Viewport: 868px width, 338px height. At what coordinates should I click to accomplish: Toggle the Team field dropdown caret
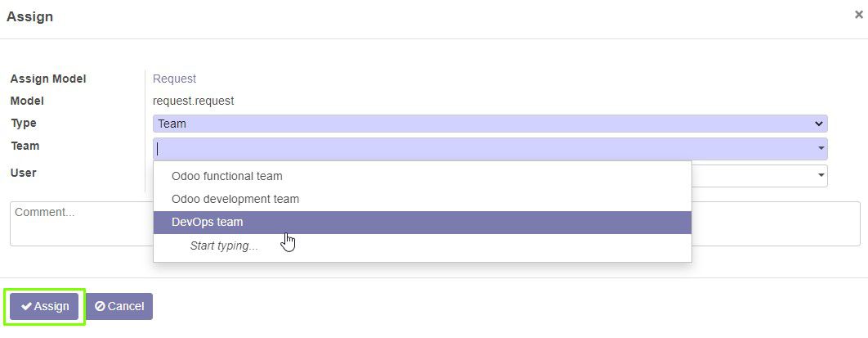point(821,148)
